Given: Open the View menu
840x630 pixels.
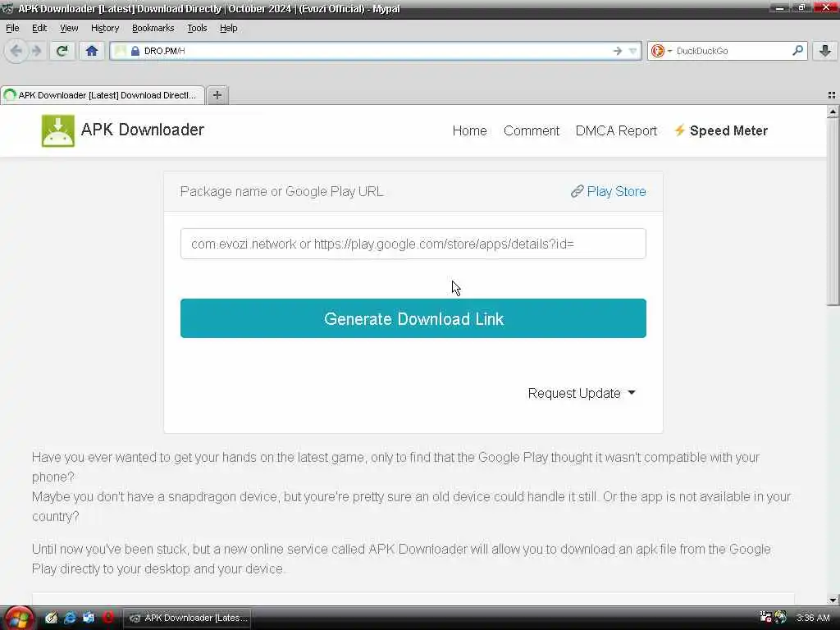Looking at the screenshot, I should pos(69,28).
